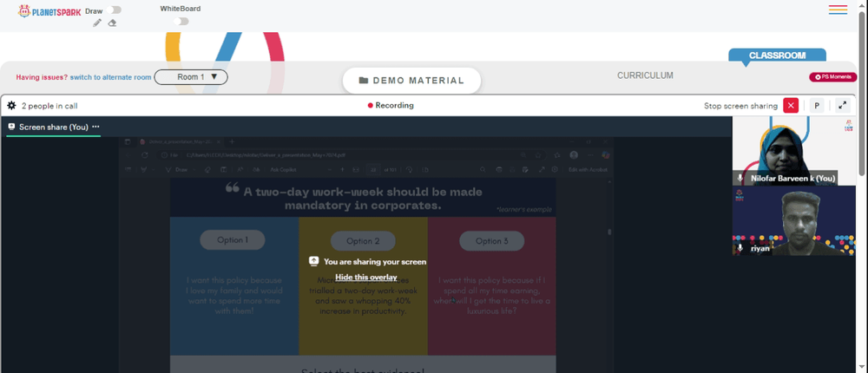Click refresh icon in shared browser
Image resolution: width=868 pixels, height=373 pixels.
coord(145,155)
